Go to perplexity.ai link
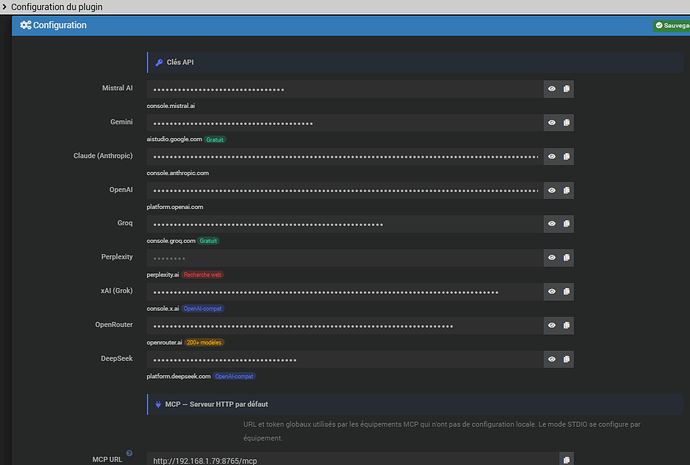Image resolution: width=690 pixels, height=465 pixels. click(163, 275)
